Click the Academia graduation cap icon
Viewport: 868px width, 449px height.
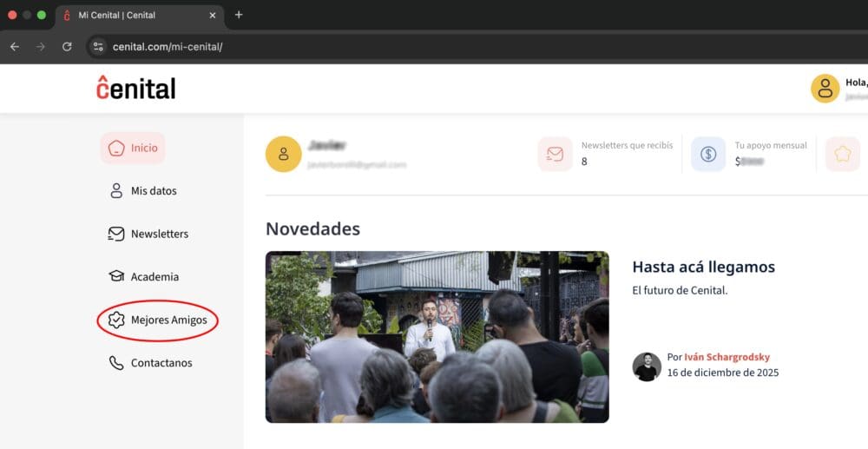tap(116, 277)
